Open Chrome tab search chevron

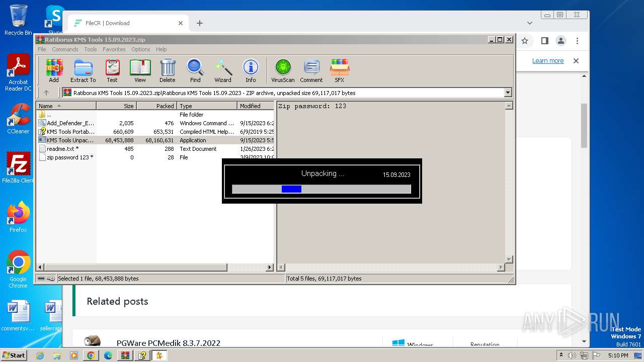530,23
